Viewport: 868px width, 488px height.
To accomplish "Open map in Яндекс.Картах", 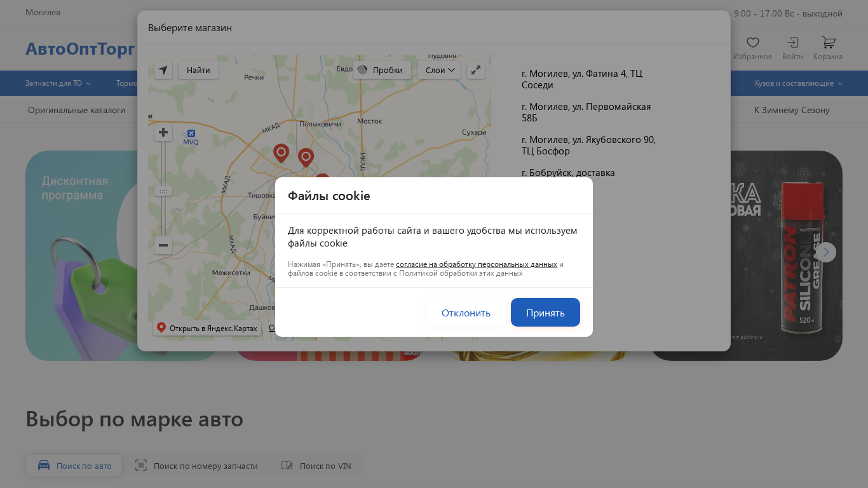I will (x=207, y=328).
